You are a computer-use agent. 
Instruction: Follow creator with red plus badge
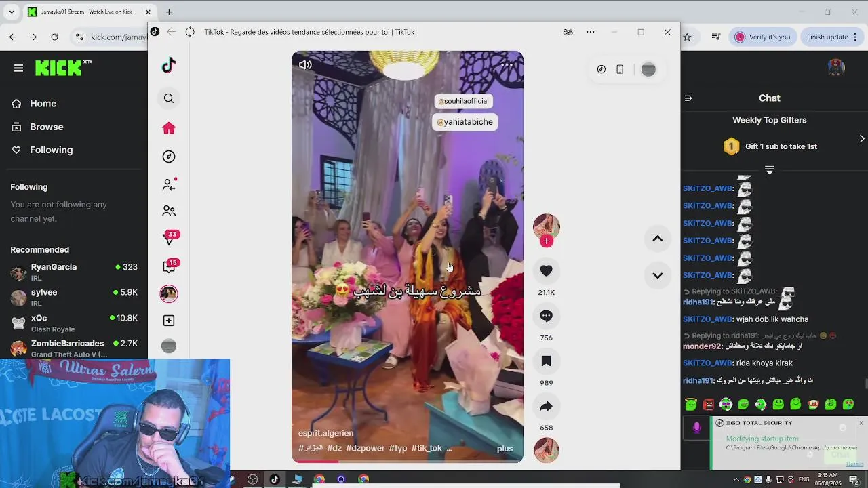(547, 241)
